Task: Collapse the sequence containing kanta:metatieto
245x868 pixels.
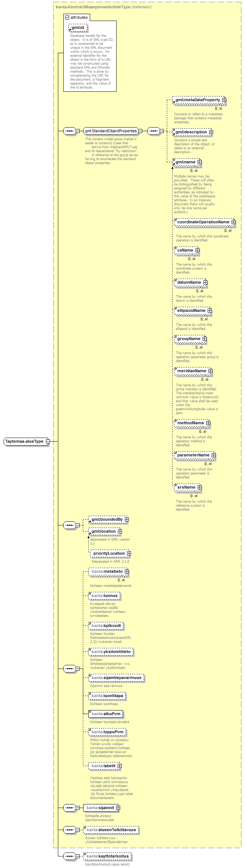Action: 77,669
